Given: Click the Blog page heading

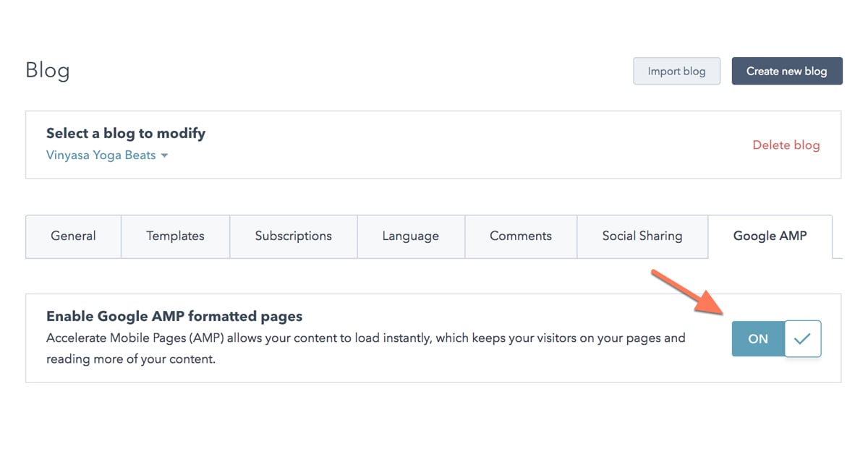Looking at the screenshot, I should 48,71.
